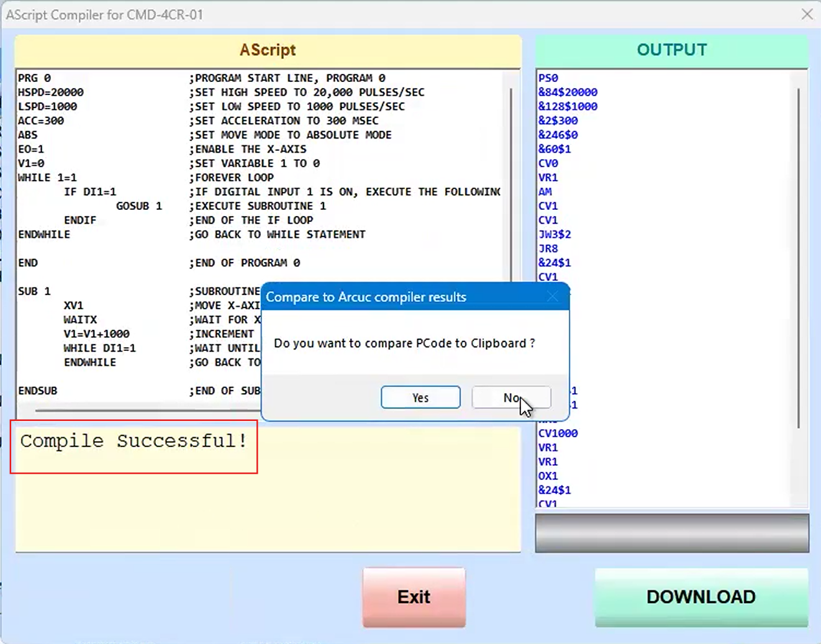This screenshot has height=644, width=821.
Task: Click the dialog question about comparing PCode
Action: point(404,343)
